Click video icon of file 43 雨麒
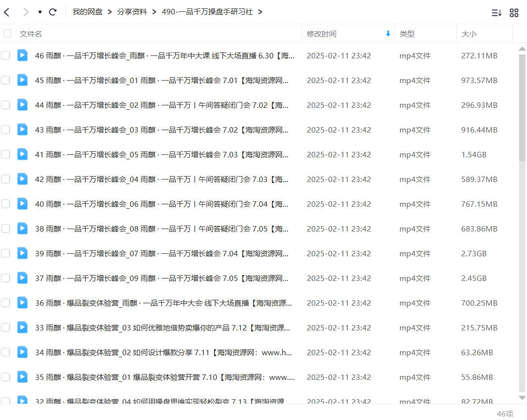Viewport: 527px width, 420px height. point(23,129)
